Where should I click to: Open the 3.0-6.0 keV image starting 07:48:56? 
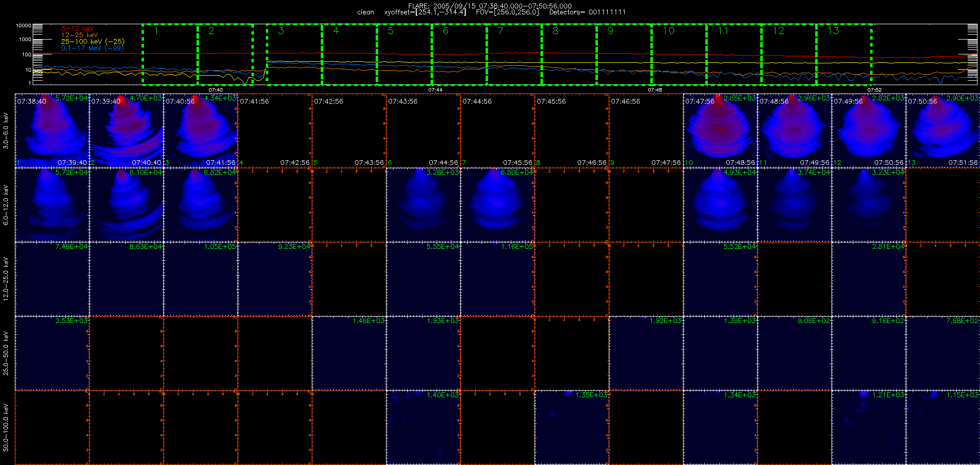click(x=794, y=131)
